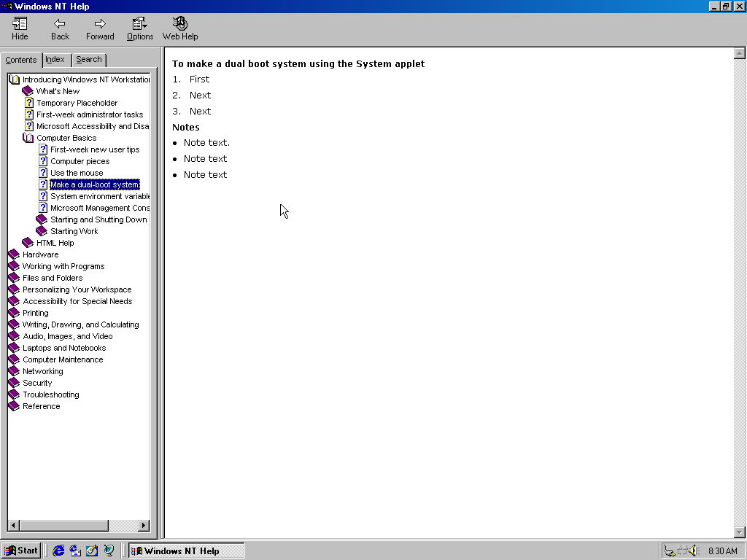Click the Show Desktop quick launch icon
The image size is (747, 560).
(x=91, y=551)
